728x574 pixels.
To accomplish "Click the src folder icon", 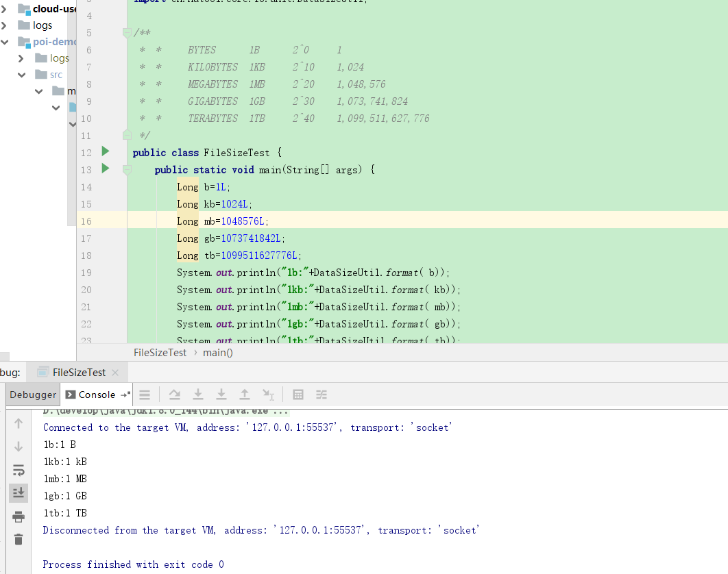I will click(41, 74).
